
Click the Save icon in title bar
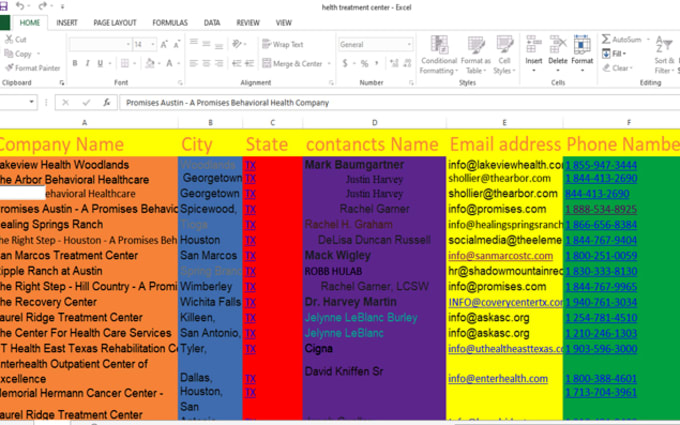[4, 6]
